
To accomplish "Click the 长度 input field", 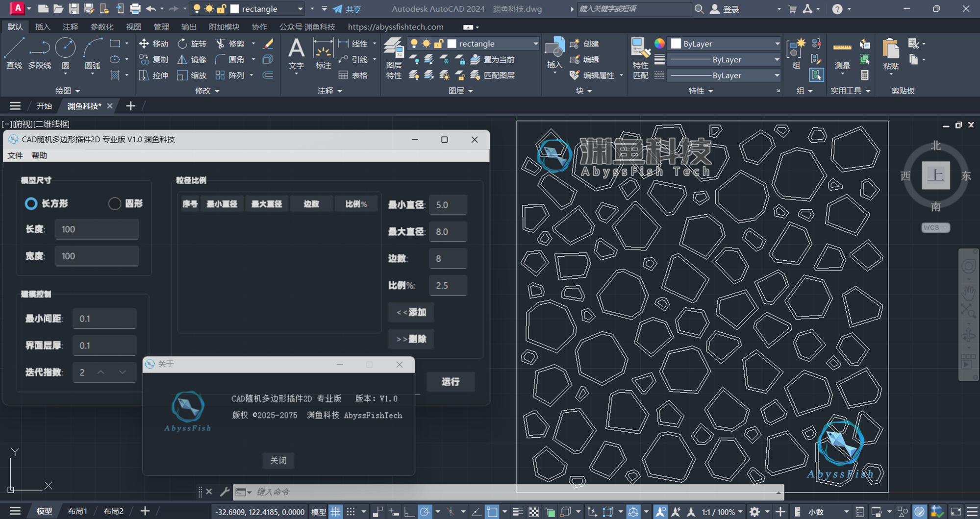I will (97, 229).
